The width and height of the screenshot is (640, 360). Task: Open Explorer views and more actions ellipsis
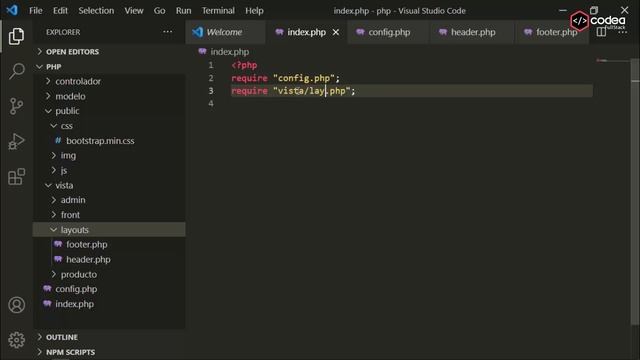[x=167, y=32]
